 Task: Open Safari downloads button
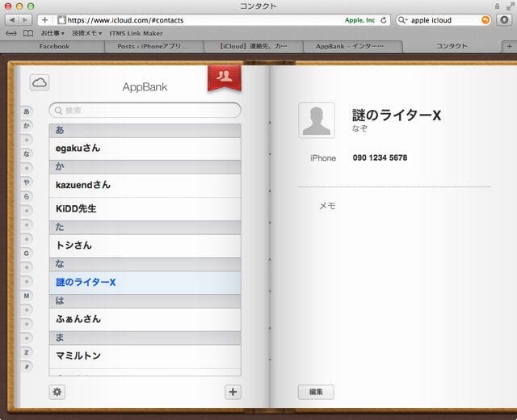coord(504,20)
